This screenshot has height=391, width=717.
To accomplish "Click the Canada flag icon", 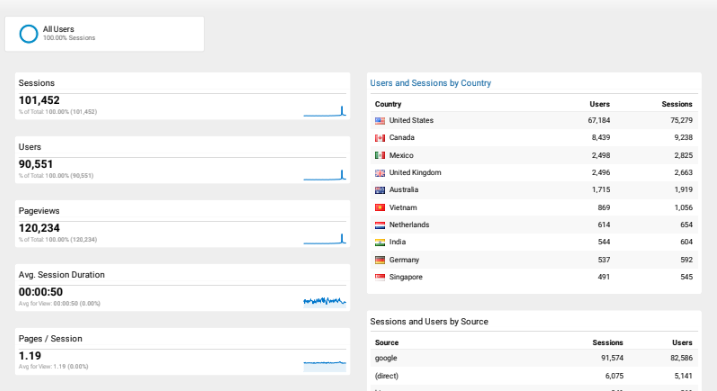I will pyautogui.click(x=380, y=138).
